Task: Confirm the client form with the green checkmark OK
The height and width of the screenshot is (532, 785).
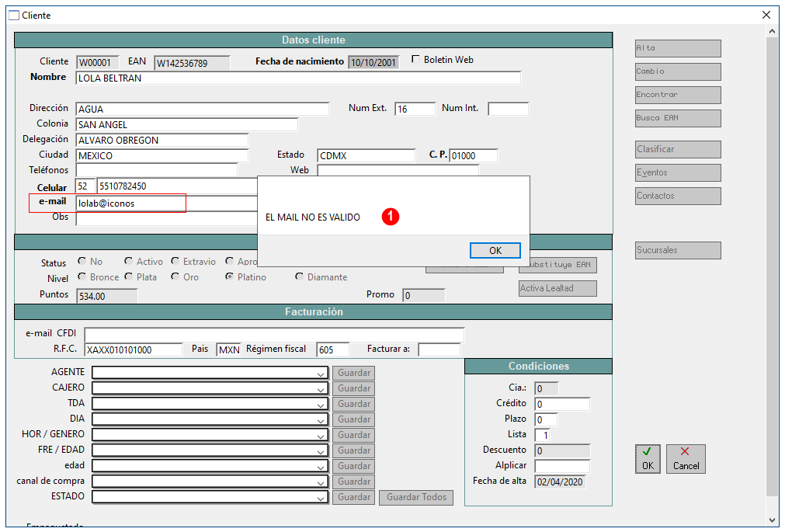Action: click(x=648, y=459)
